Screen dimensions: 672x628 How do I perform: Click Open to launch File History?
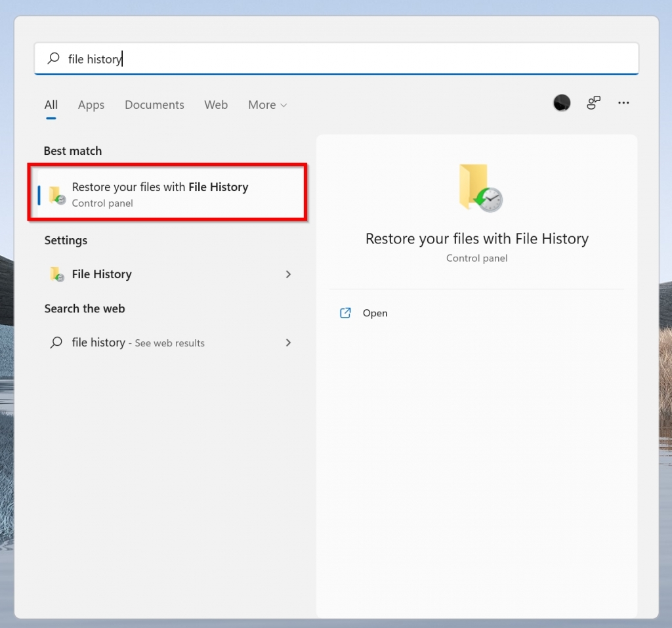point(375,313)
